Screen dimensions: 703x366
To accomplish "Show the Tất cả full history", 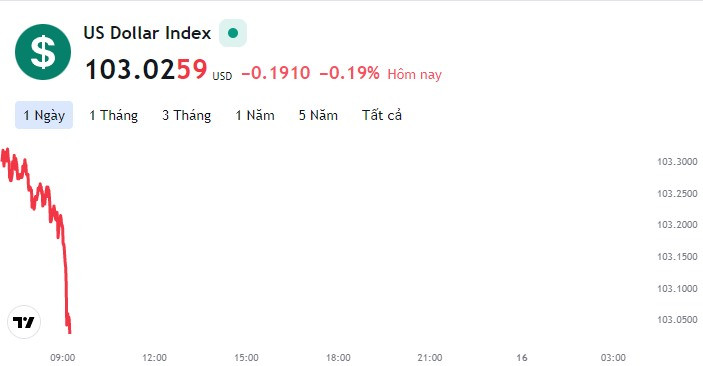I will click(x=382, y=115).
